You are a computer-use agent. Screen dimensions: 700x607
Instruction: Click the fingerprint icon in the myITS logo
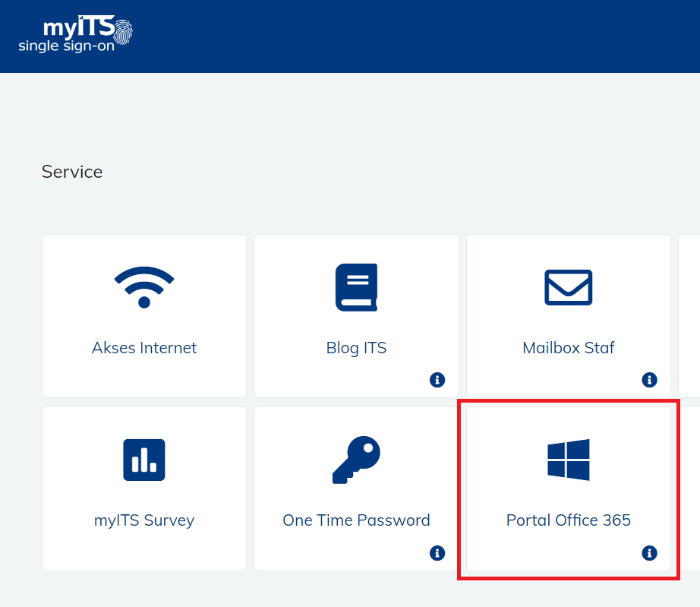pos(122,30)
